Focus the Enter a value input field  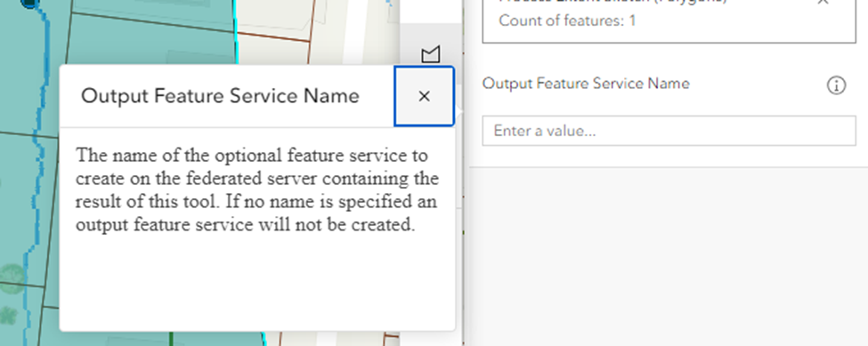coord(669,131)
